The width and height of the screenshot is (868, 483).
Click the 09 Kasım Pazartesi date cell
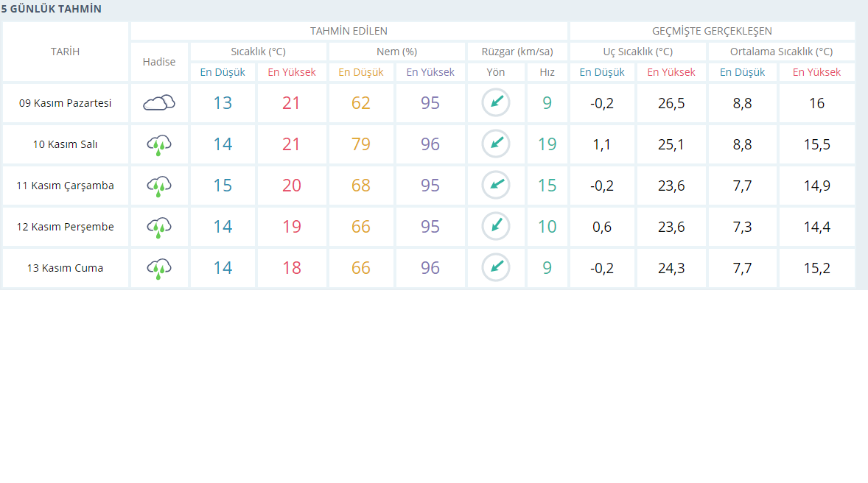[x=66, y=103]
